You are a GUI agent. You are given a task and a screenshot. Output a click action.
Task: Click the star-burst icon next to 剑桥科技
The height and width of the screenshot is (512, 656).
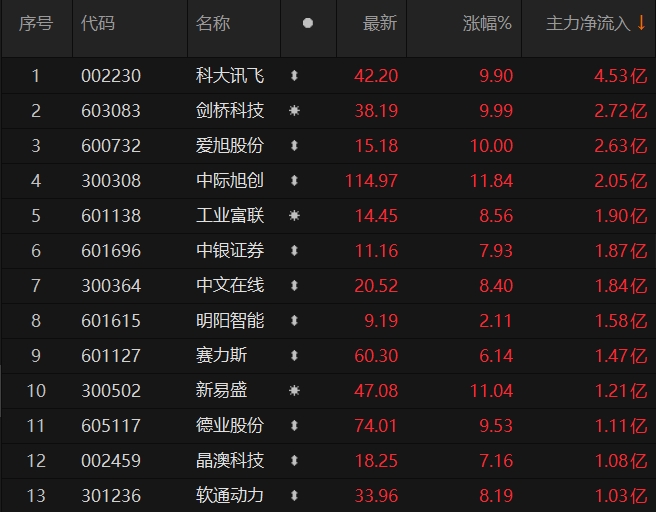(294, 111)
